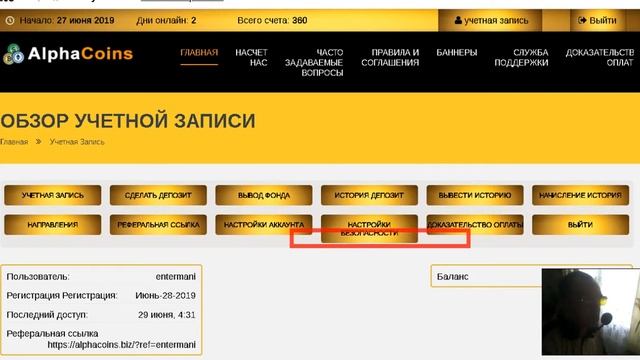The image size is (640, 360).
Task: Click the Пользователь: label
Action: 38,277
